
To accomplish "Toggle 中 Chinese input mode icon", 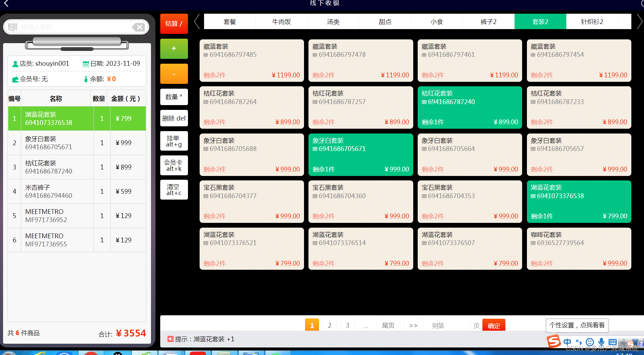I will click(x=567, y=342).
